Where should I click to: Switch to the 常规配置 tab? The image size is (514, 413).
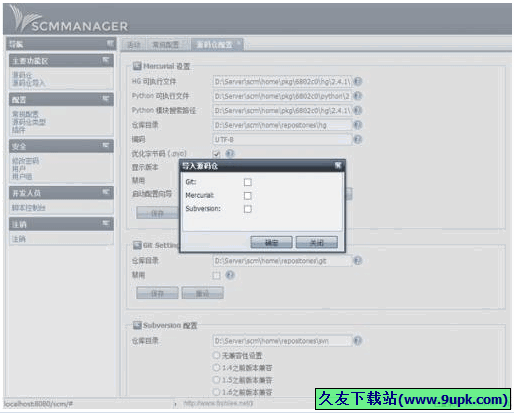point(166,45)
